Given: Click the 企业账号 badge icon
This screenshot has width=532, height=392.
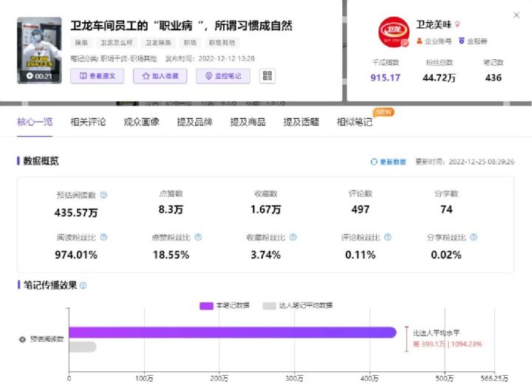Looking at the screenshot, I should (x=420, y=41).
